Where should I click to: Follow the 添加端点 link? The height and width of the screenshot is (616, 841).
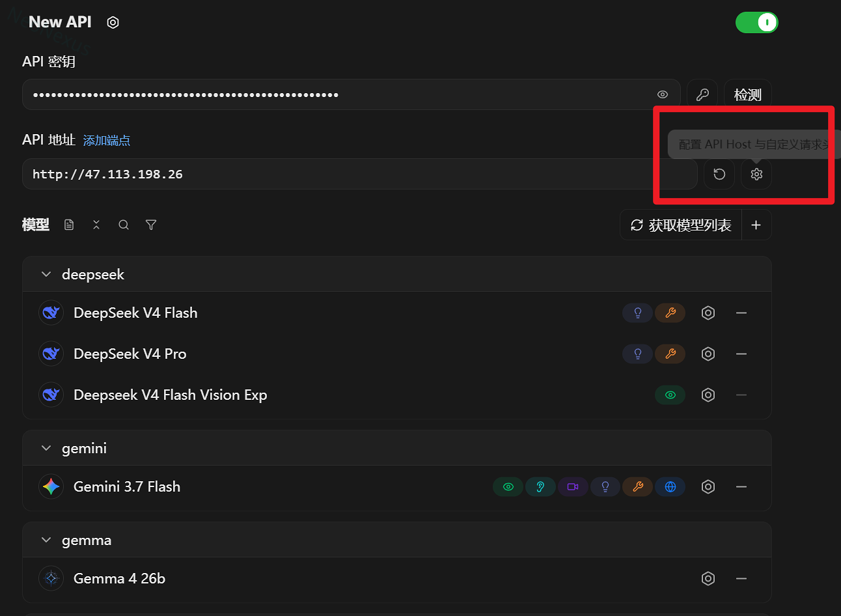pos(107,140)
